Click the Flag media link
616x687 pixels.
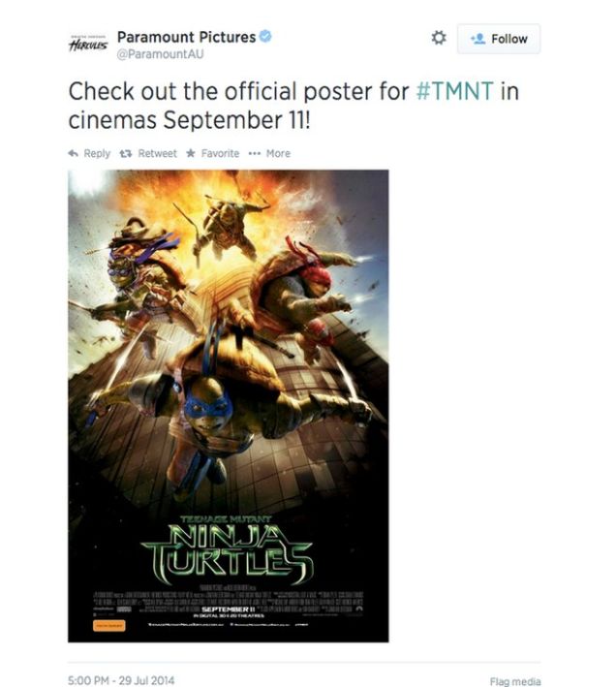pyautogui.click(x=515, y=681)
